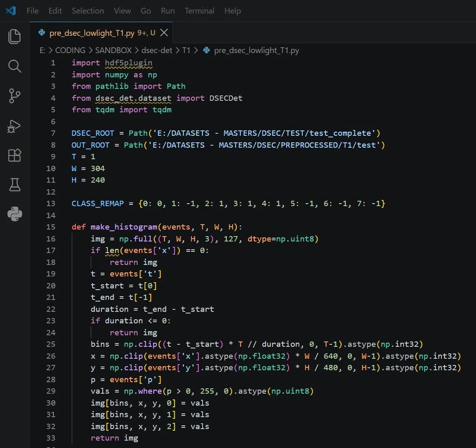Click the OUT_ROOT variable name
This screenshot has width=476, height=448.
click(x=90, y=145)
